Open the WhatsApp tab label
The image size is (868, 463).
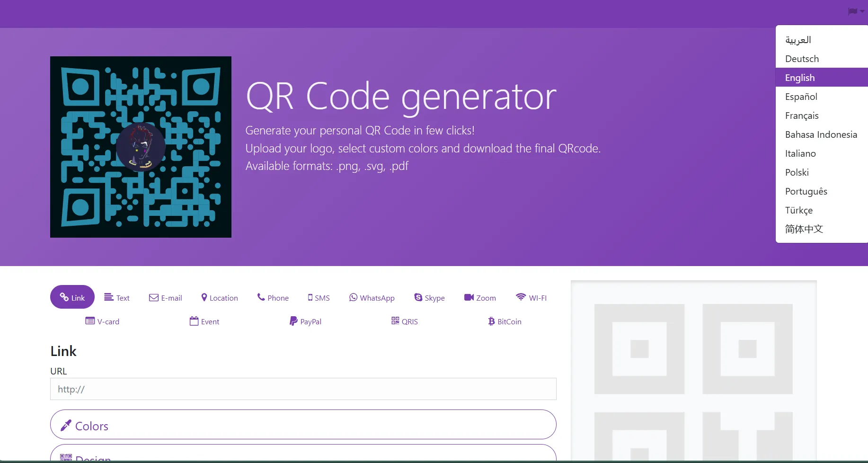coord(377,298)
